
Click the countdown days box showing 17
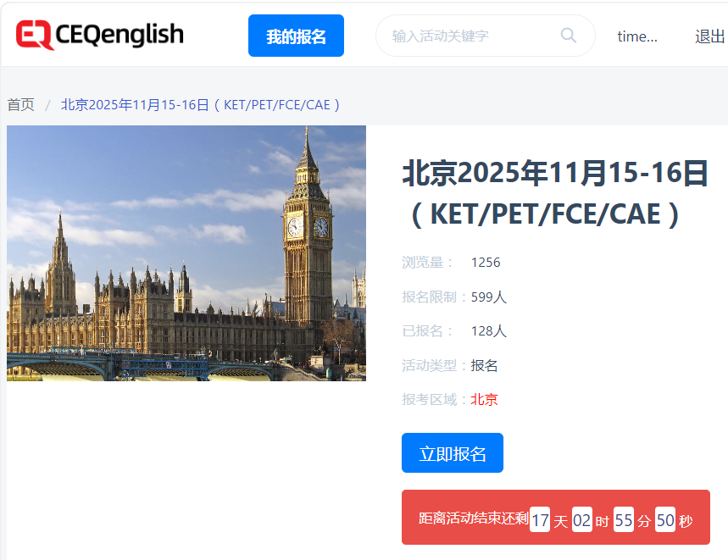(540, 520)
